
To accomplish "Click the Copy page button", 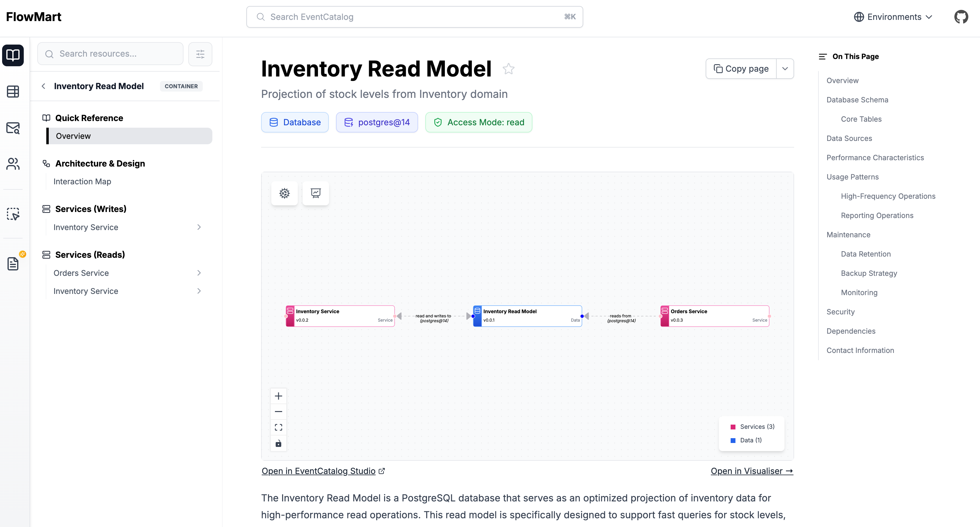I will [x=741, y=69].
